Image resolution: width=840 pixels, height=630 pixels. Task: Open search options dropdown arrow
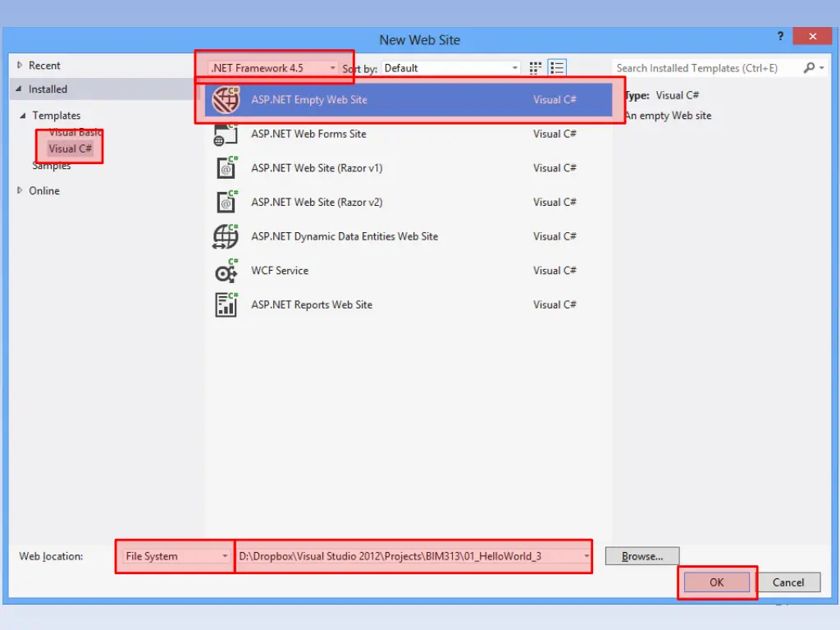822,68
